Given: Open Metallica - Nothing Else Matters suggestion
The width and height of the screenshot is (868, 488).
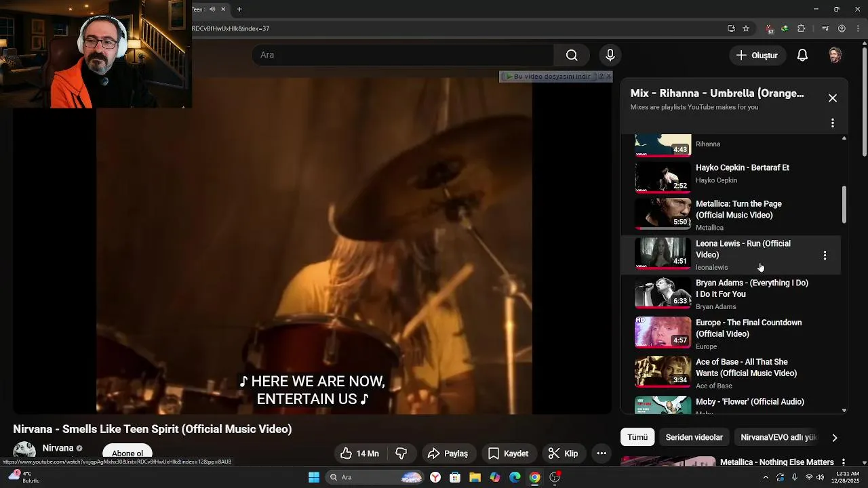Looking at the screenshot, I should 776,462.
